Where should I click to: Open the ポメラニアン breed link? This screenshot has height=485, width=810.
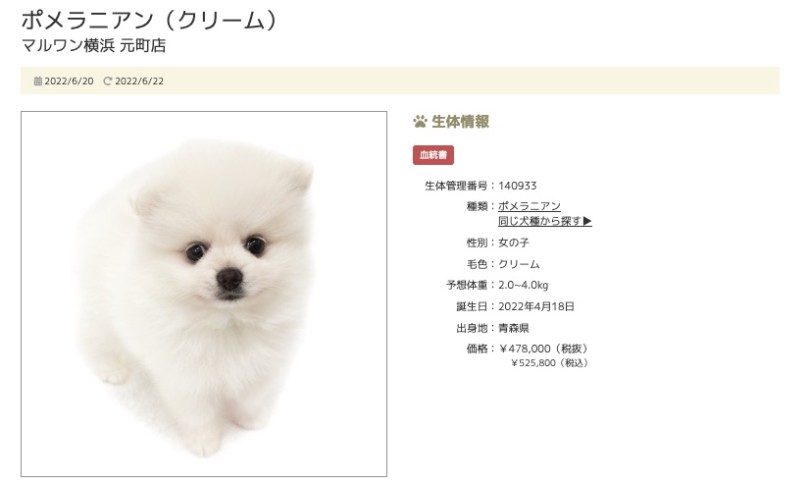coord(529,206)
